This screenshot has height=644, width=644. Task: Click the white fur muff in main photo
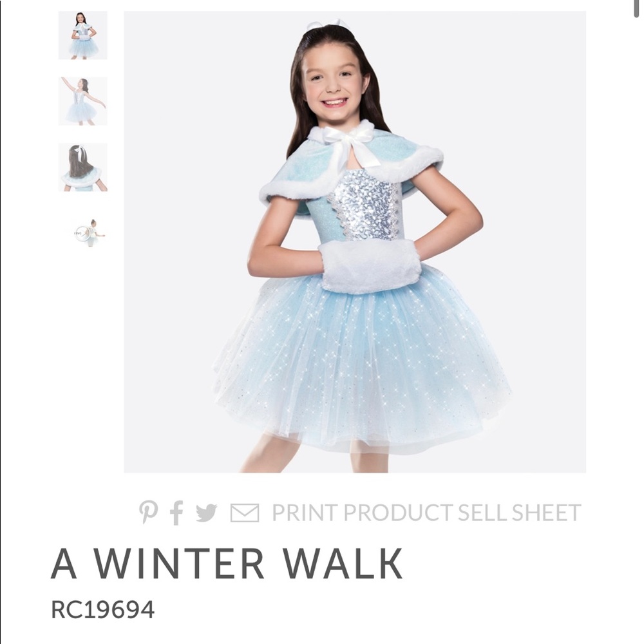370,266
